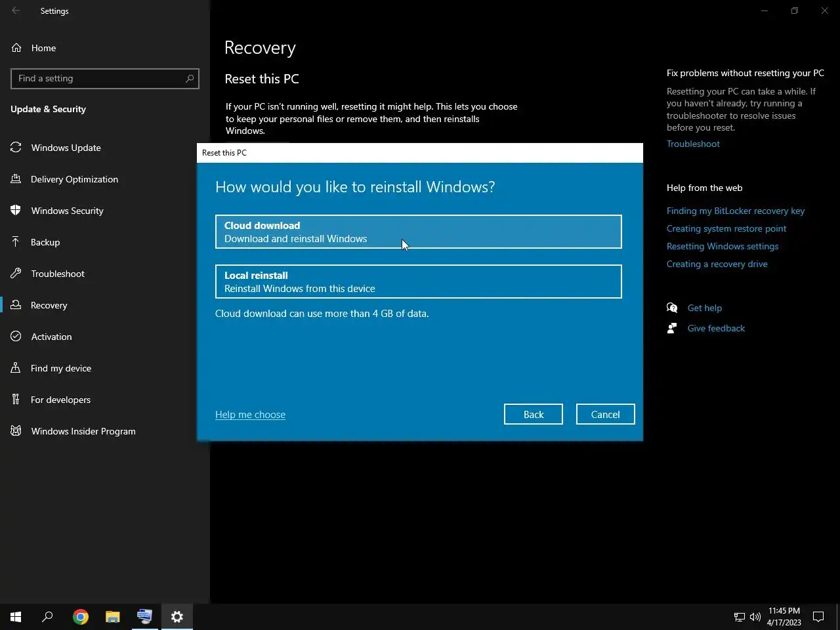This screenshot has height=630, width=840.
Task: Open Creating system restore point link
Action: [726, 228]
